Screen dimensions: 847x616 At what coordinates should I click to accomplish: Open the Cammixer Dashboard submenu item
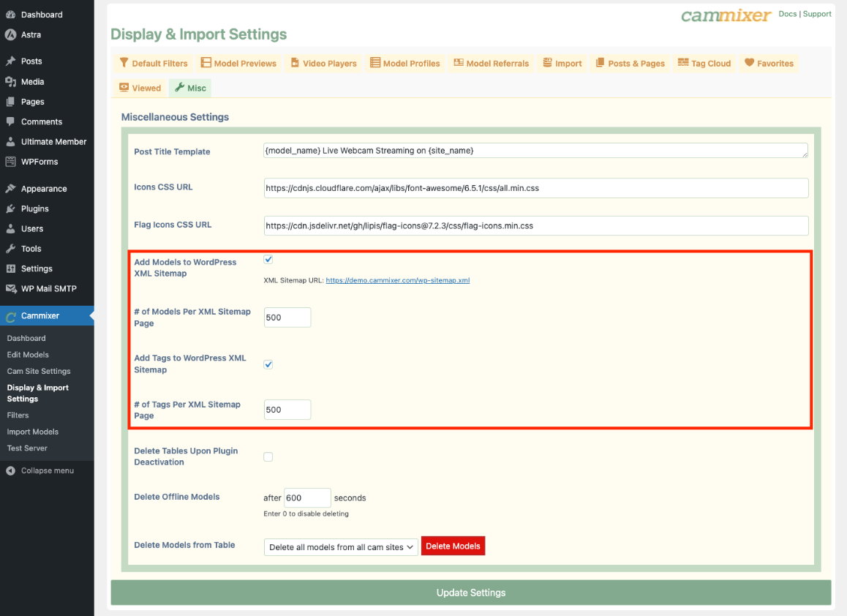(x=26, y=338)
